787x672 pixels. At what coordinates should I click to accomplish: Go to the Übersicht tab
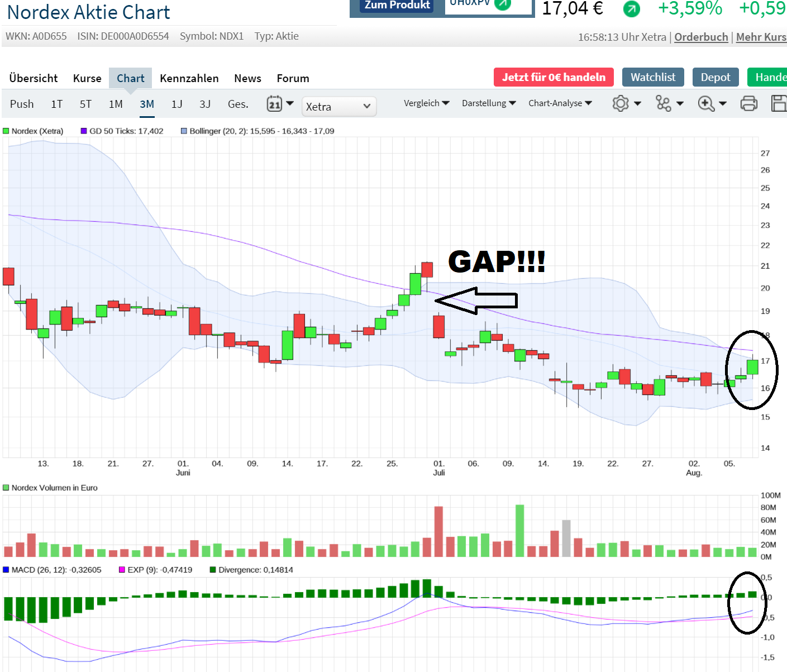tap(34, 78)
